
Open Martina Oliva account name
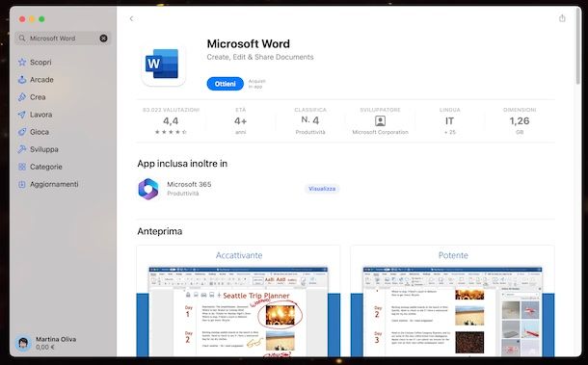(56, 339)
